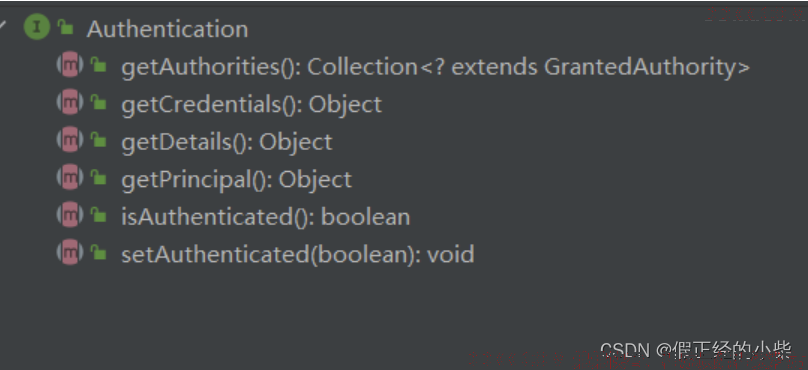The height and width of the screenshot is (370, 808).
Task: Select the Authentication interface node
Action: tap(167, 29)
